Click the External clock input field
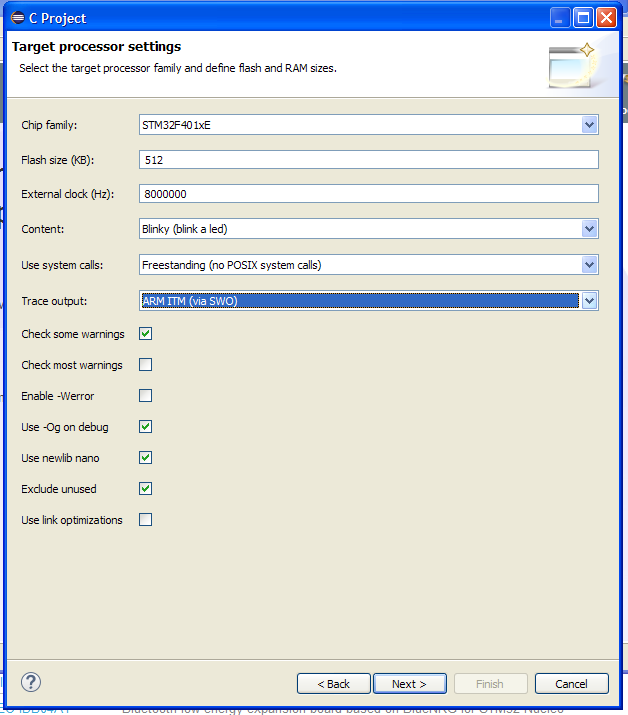This screenshot has width=628, height=715. tap(368, 194)
